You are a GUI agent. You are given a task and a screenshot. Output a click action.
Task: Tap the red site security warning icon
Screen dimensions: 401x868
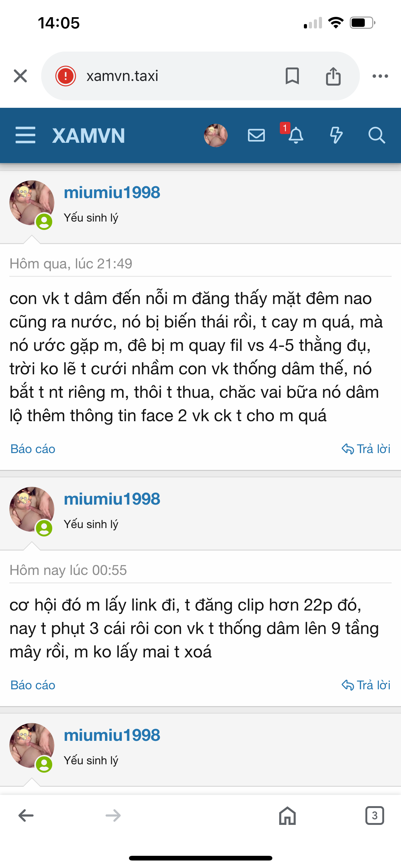coord(66,76)
